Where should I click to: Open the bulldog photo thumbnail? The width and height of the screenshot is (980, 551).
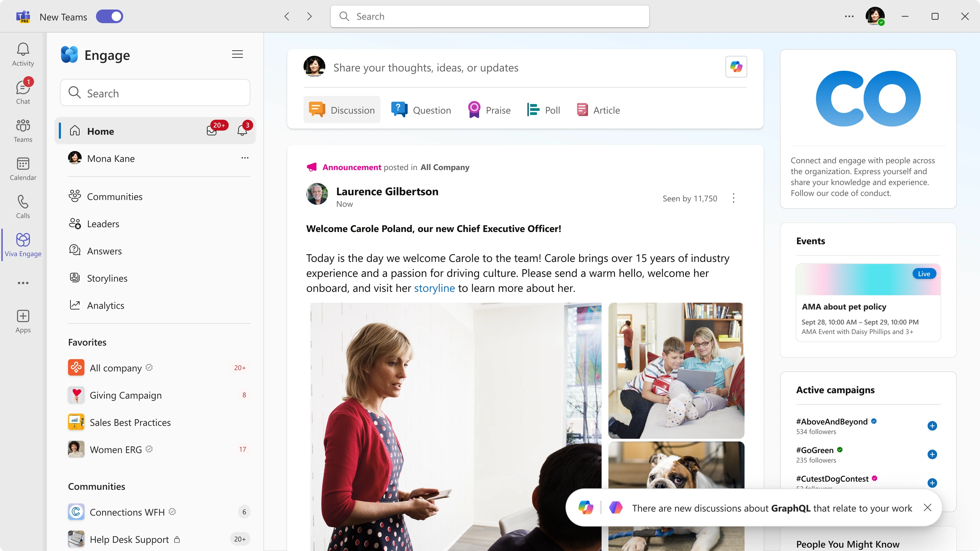coord(676,465)
